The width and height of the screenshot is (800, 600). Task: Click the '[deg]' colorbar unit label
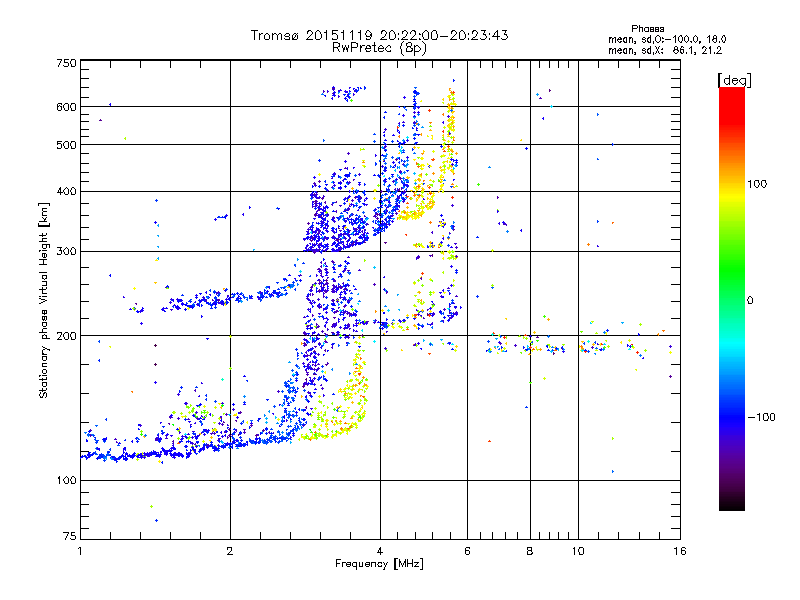[734, 80]
